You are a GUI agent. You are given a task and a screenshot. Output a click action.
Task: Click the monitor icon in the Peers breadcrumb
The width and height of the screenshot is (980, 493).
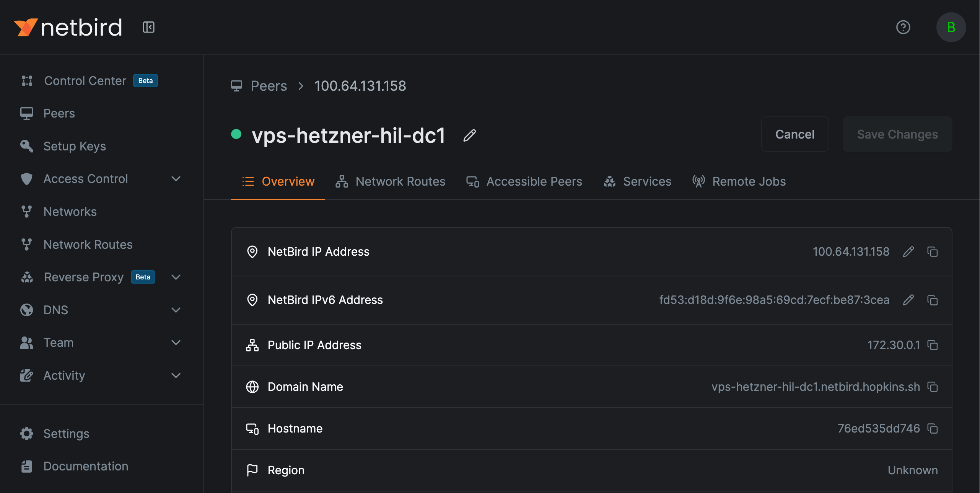(236, 86)
